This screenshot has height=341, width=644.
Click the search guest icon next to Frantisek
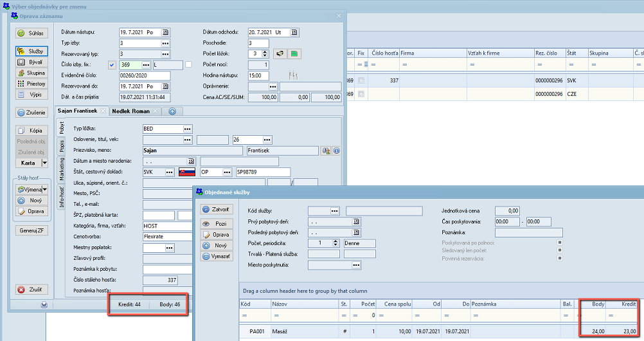click(x=326, y=151)
